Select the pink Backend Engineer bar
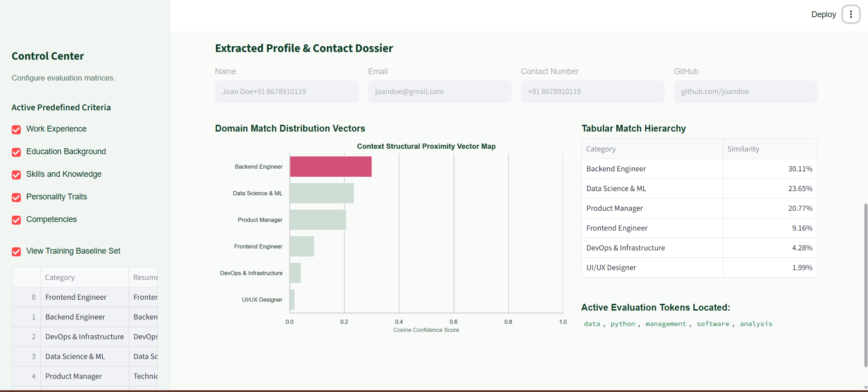 click(x=331, y=166)
